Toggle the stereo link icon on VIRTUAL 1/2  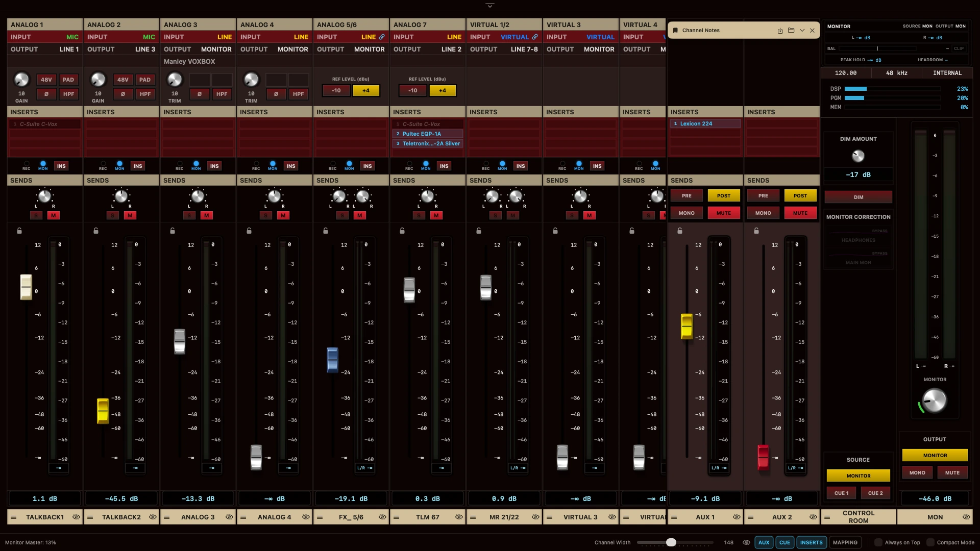[534, 37]
